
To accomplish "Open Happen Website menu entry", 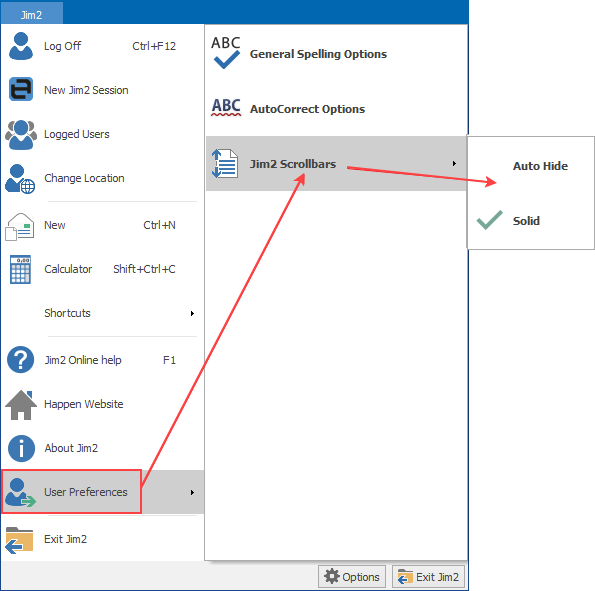I will click(102, 404).
